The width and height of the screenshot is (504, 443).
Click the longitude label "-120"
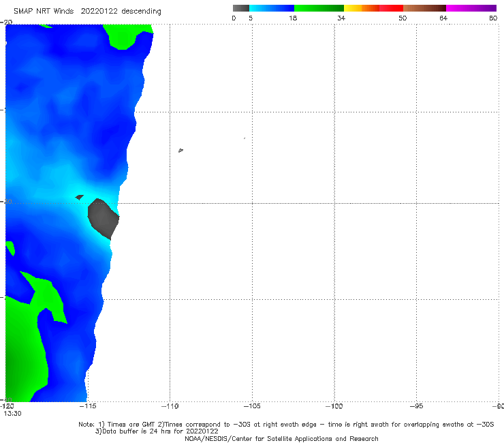7,406
